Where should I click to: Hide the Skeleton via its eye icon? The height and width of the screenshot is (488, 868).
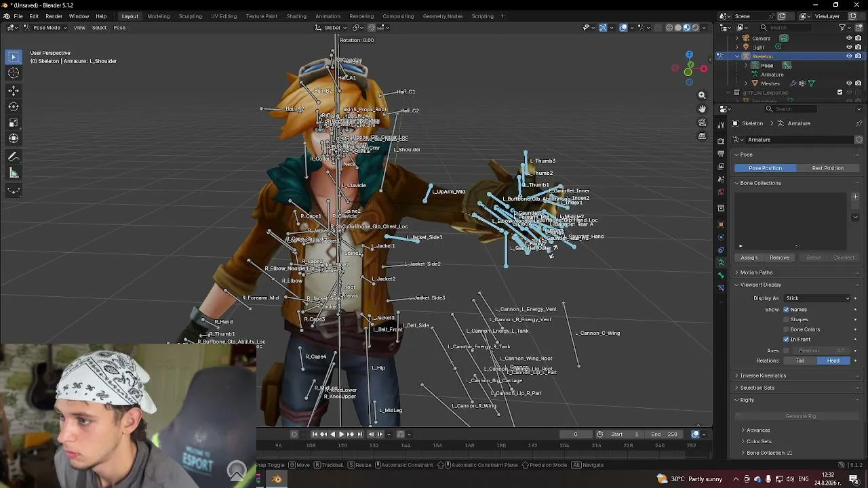pyautogui.click(x=849, y=56)
